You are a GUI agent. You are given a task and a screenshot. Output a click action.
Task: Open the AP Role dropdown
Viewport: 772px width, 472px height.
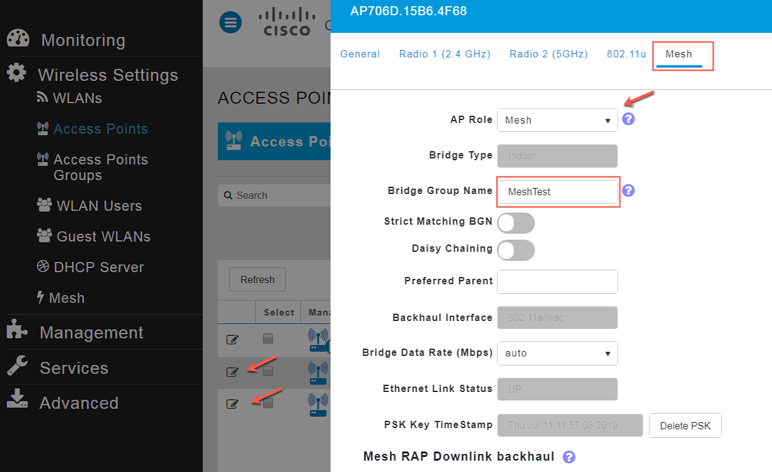click(x=557, y=120)
